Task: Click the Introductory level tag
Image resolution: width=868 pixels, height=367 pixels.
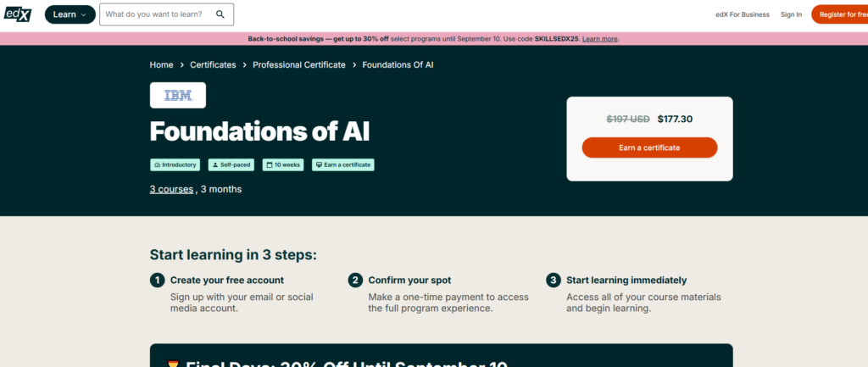Action: pos(175,165)
